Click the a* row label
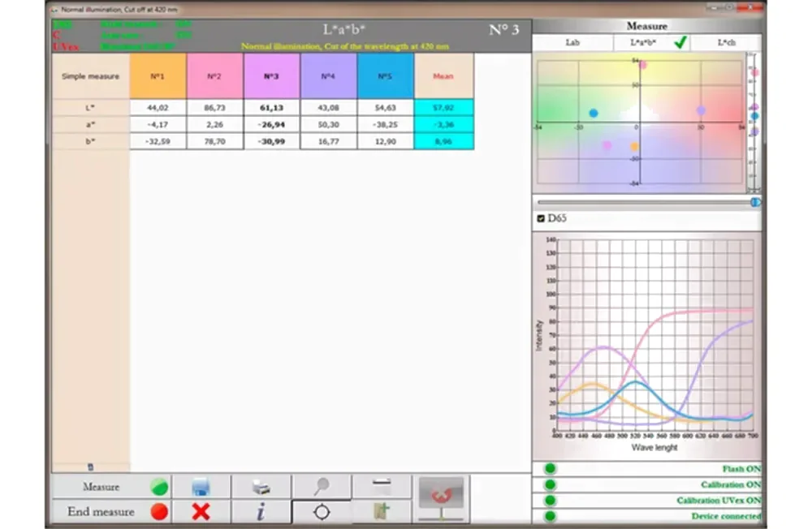The image size is (812, 529). (x=91, y=124)
